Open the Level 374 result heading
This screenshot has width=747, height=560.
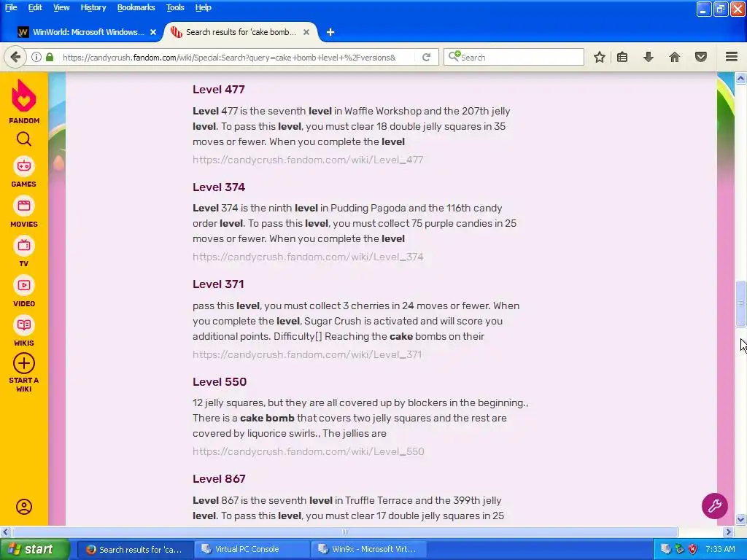(x=219, y=187)
